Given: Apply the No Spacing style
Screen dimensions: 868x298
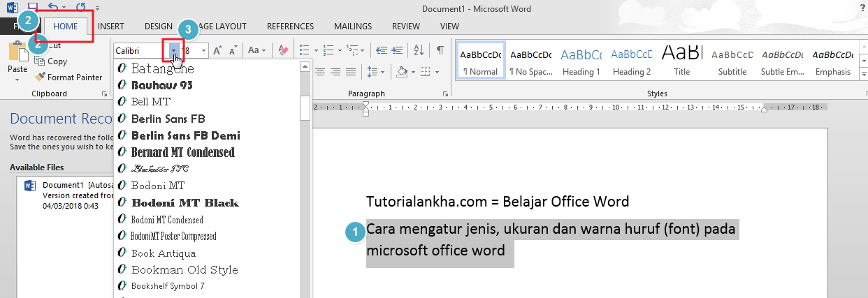Looking at the screenshot, I should tap(530, 61).
